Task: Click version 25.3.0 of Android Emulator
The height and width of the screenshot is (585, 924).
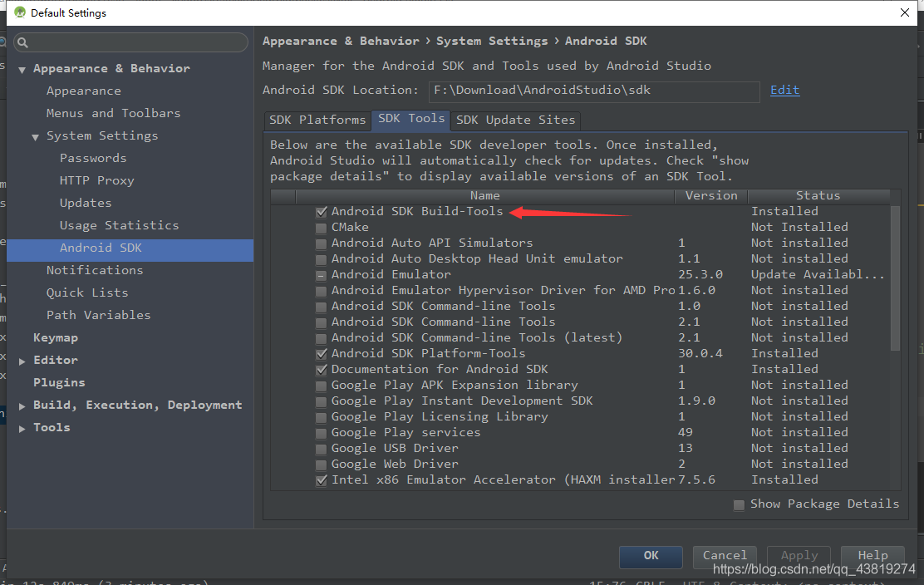Action: click(x=700, y=274)
